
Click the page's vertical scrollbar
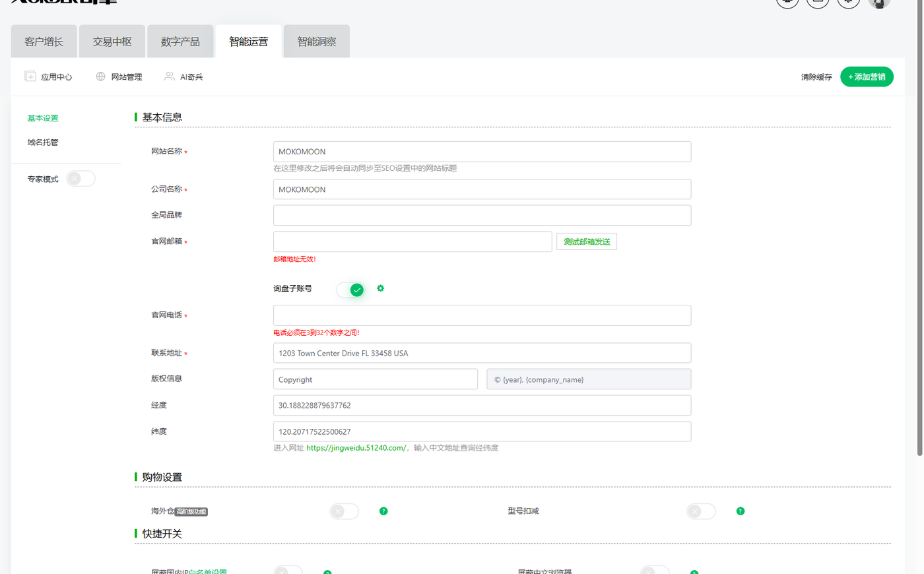[920, 228]
